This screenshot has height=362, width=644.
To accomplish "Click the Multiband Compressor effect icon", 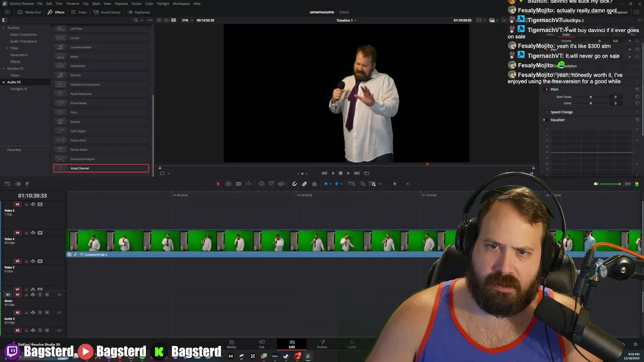I will pyautogui.click(x=60, y=84).
